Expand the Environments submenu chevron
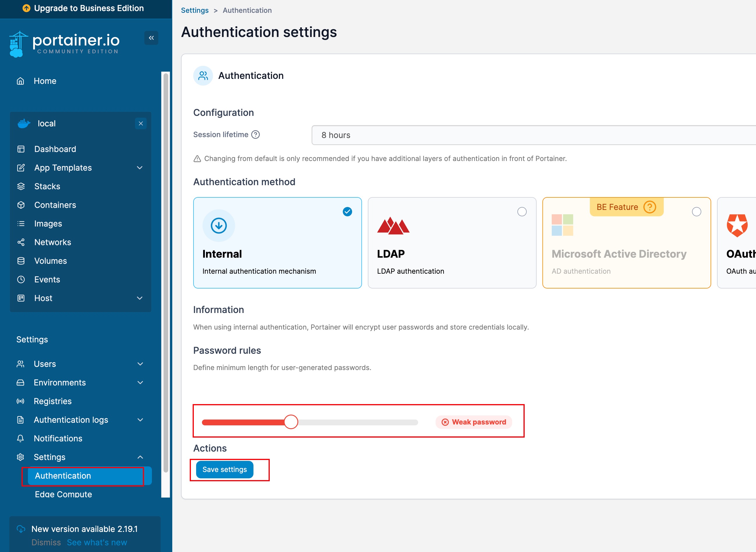 click(x=140, y=383)
